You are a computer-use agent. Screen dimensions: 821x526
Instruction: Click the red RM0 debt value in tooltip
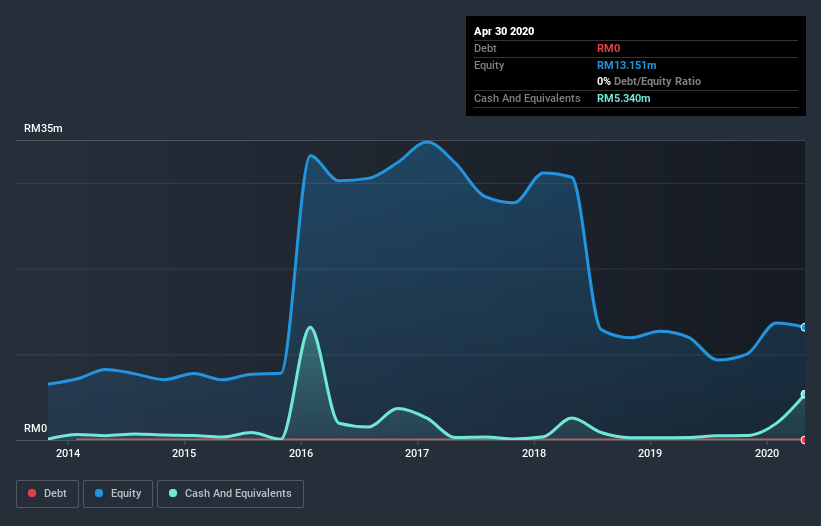click(608, 48)
